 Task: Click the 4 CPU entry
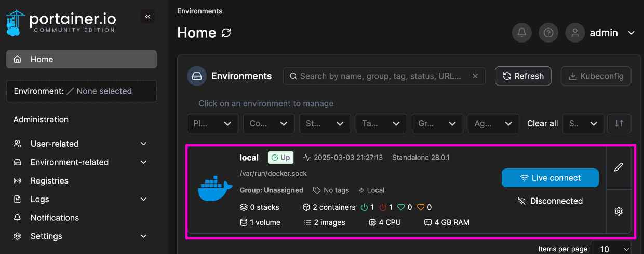pos(384,222)
